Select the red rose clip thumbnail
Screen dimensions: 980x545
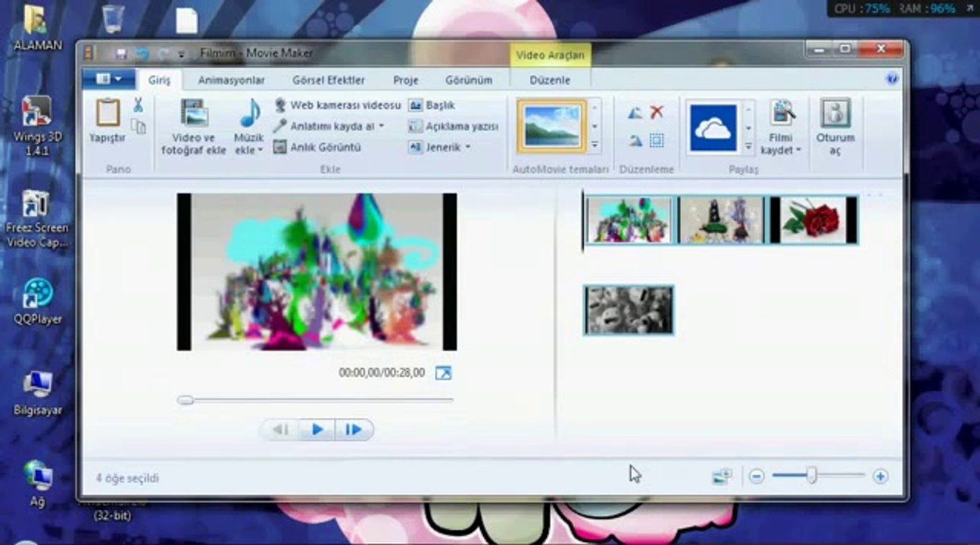click(813, 220)
